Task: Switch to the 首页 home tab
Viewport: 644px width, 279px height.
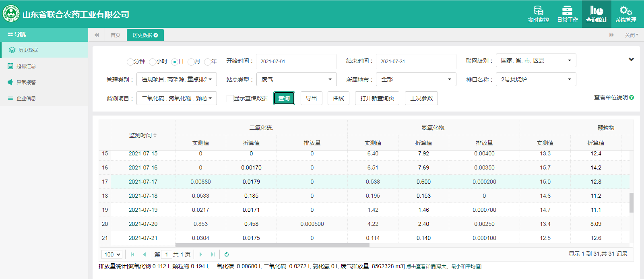Action: click(116, 35)
